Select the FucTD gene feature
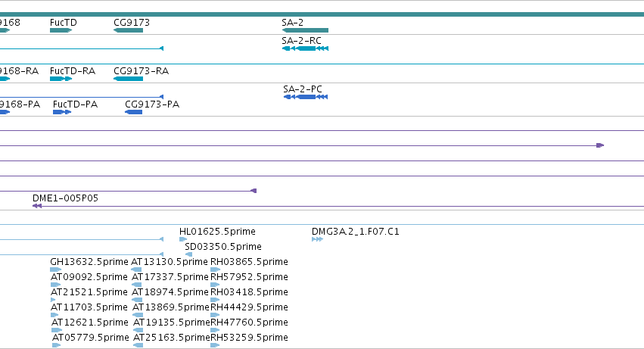This screenshot has width=644, height=349. [64, 23]
